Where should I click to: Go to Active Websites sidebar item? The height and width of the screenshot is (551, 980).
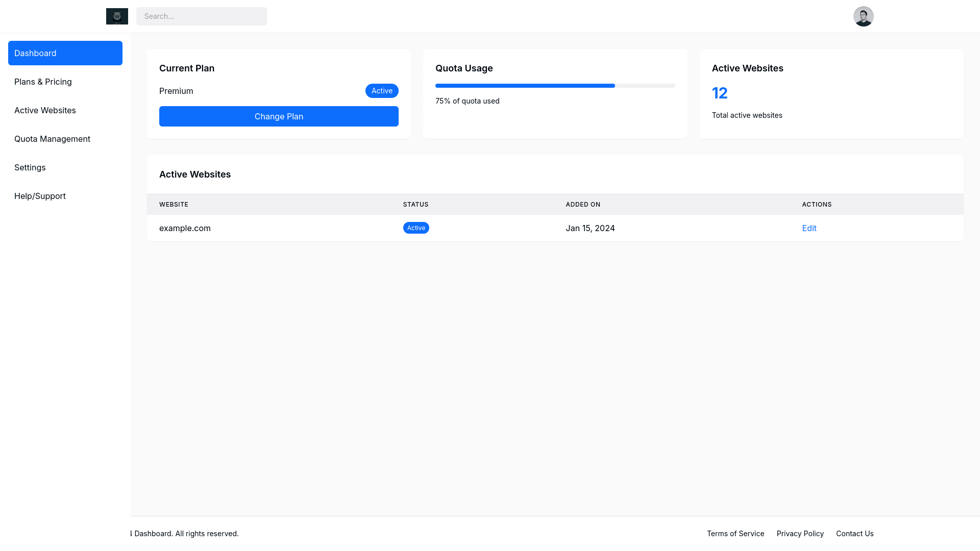pos(45,110)
